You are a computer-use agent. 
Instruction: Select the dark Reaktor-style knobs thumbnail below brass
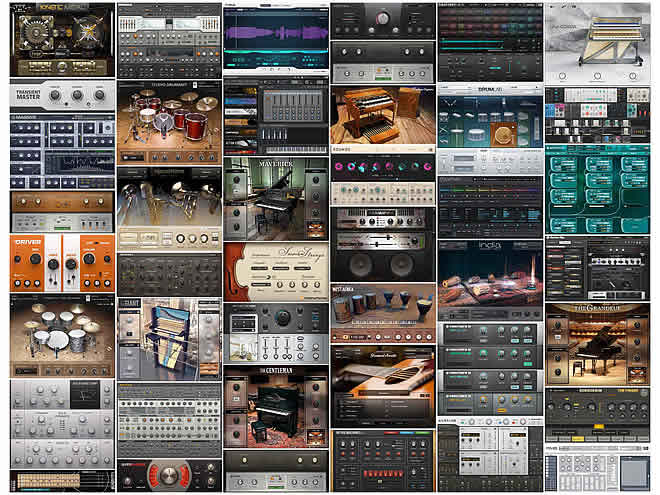[x=169, y=274]
